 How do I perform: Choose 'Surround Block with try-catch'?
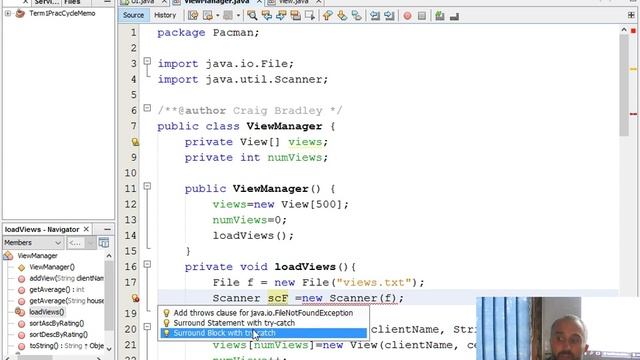click(263, 333)
